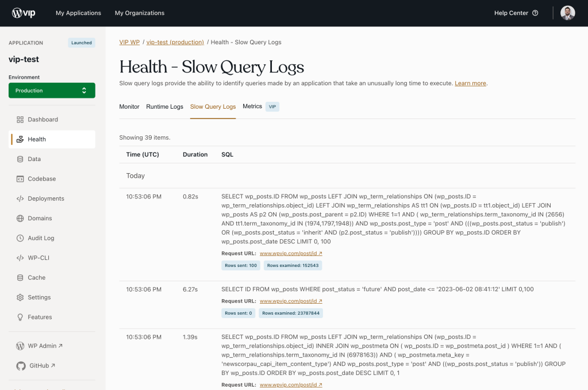
Task: Click the Production dropdown chevron arrows
Action: point(84,90)
